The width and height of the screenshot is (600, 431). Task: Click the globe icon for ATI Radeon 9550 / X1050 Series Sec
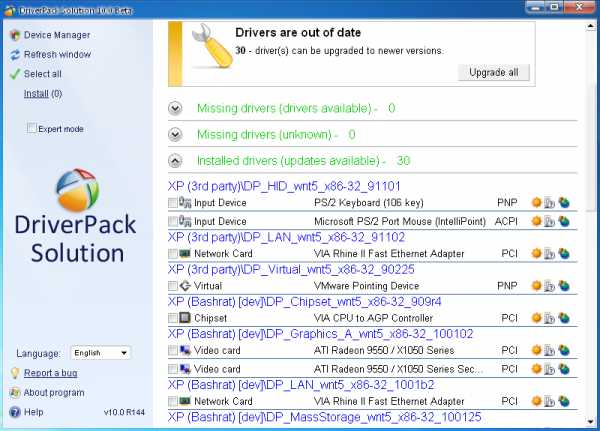tap(564, 369)
